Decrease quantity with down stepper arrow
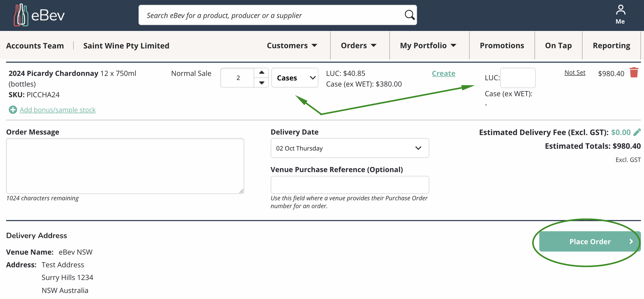The width and height of the screenshot is (644, 299). point(261,83)
